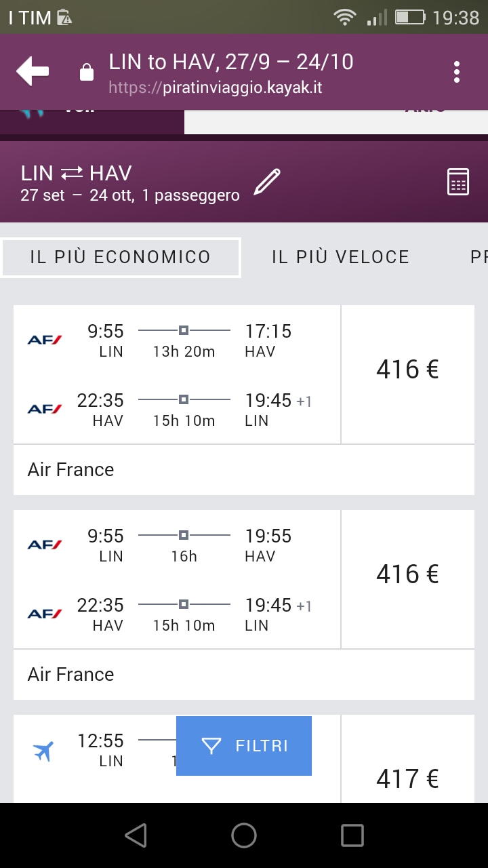Viewport: 488px width, 868px height.
Task: Switch to IL PIÙ VELOCE tab
Action: click(x=340, y=258)
